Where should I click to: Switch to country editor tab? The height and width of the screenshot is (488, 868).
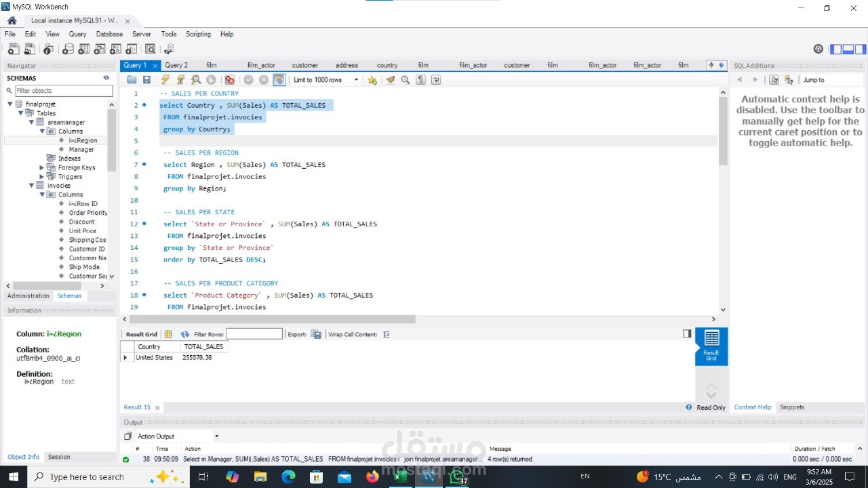click(x=387, y=65)
